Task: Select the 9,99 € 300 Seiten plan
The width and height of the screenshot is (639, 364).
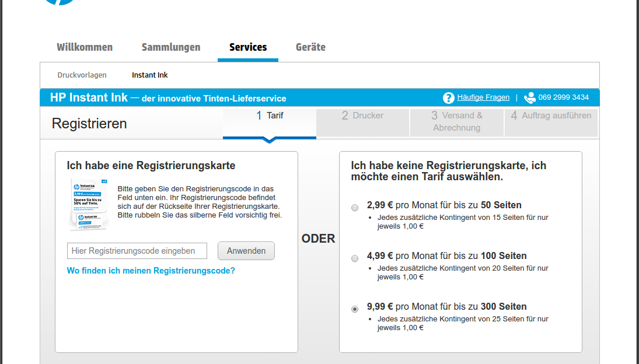Action: click(355, 309)
